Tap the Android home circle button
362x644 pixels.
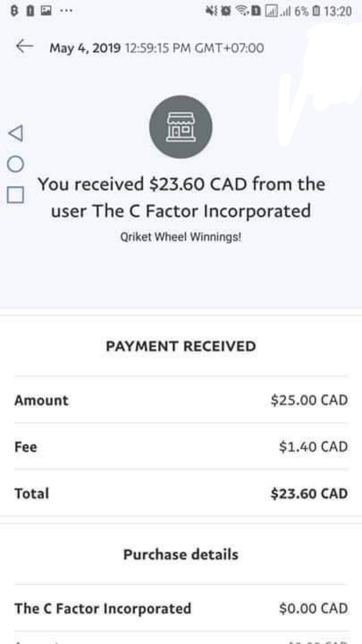[16, 164]
